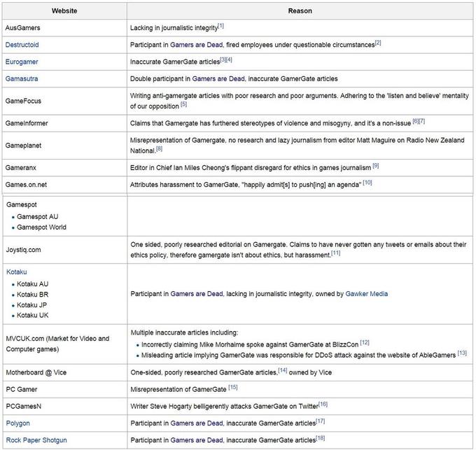Follow citation [11] in Joystiq.com row
Image resolution: width=476 pixels, height=450 pixels.
[x=336, y=253]
